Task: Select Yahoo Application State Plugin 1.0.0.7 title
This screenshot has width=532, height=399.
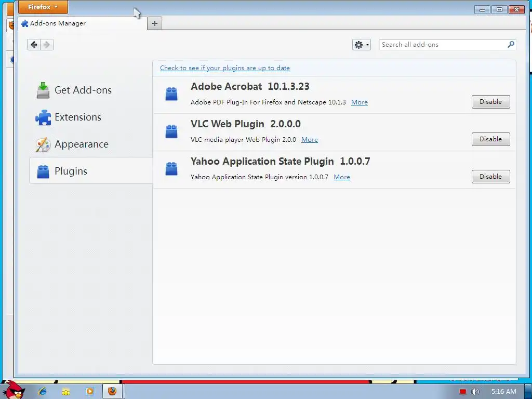Action: [280, 161]
